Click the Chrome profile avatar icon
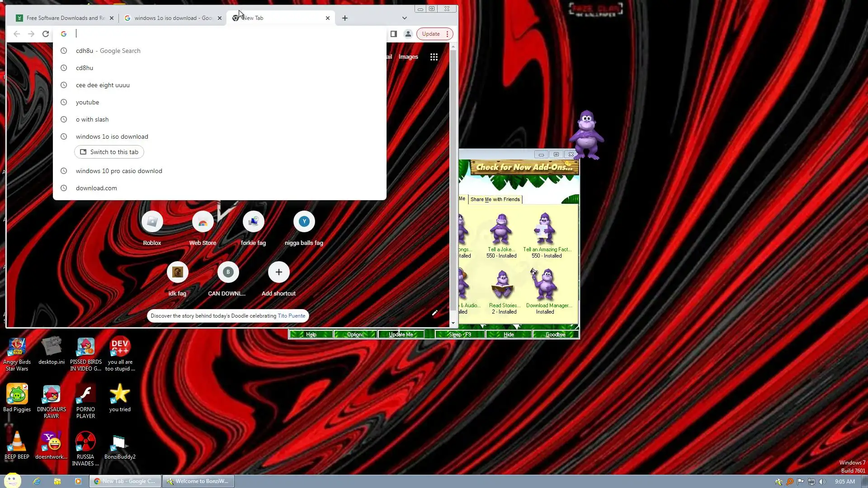868x488 pixels. tap(408, 34)
